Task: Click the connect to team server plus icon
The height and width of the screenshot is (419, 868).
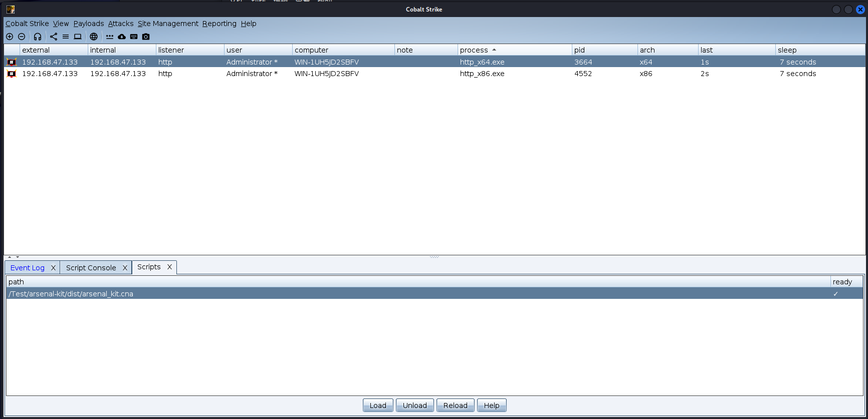Action: (x=10, y=37)
